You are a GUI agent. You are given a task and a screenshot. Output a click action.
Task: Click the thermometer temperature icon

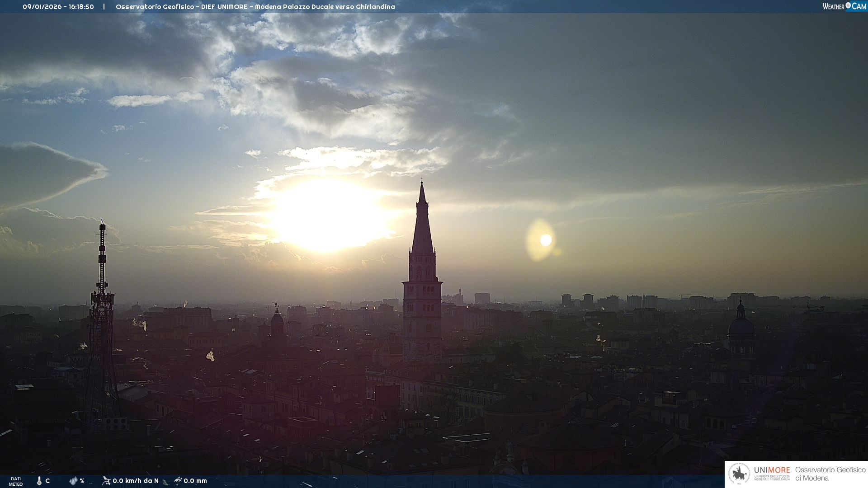tap(39, 481)
